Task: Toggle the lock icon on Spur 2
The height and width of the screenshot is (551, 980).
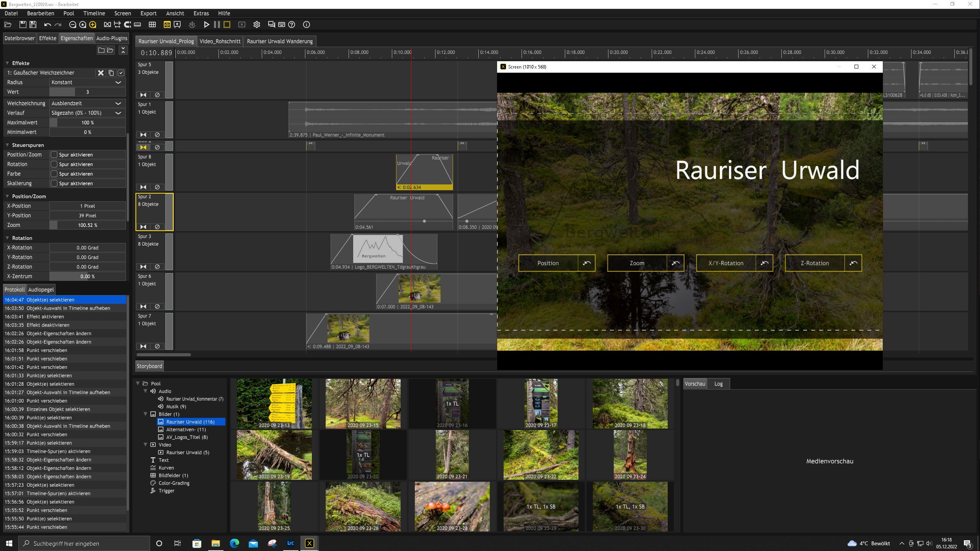Action: click(x=143, y=227)
